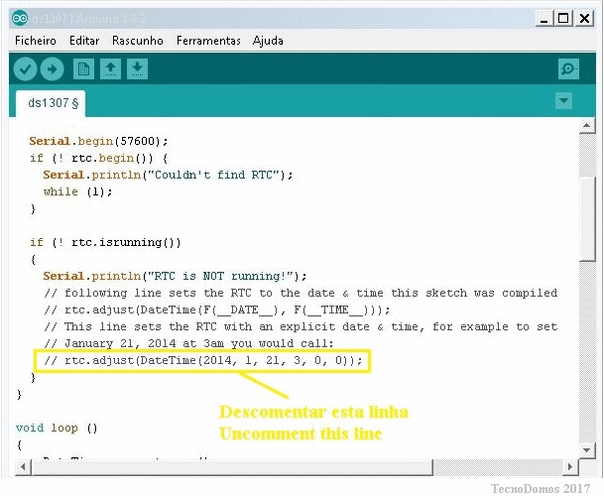
Task: Save the sketch with the down-arrow icon
Action: pos(138,69)
